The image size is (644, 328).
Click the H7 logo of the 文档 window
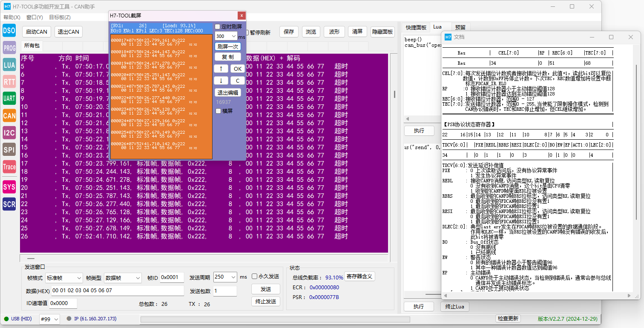(x=448, y=37)
